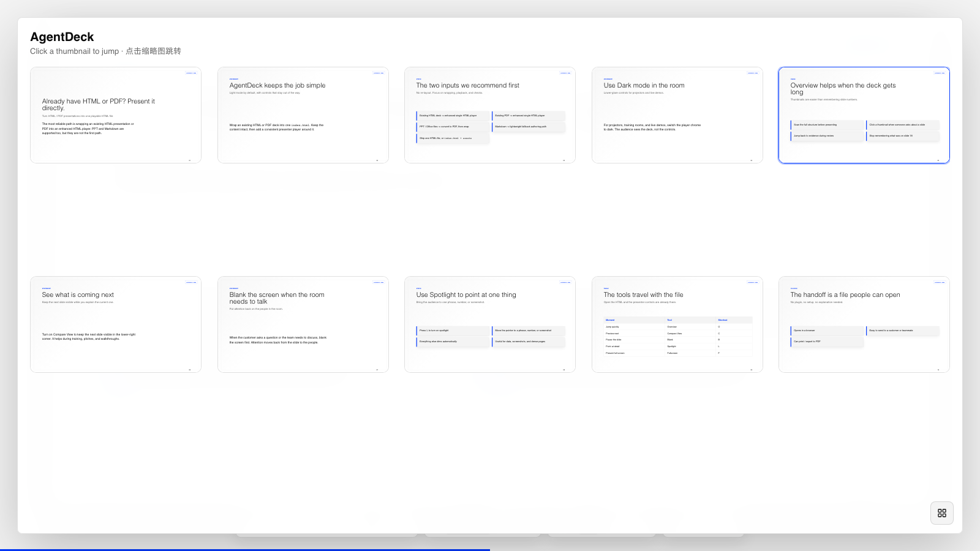
Task: Select 'The two inputs we recommend first' thumbnail
Action: coord(490,115)
